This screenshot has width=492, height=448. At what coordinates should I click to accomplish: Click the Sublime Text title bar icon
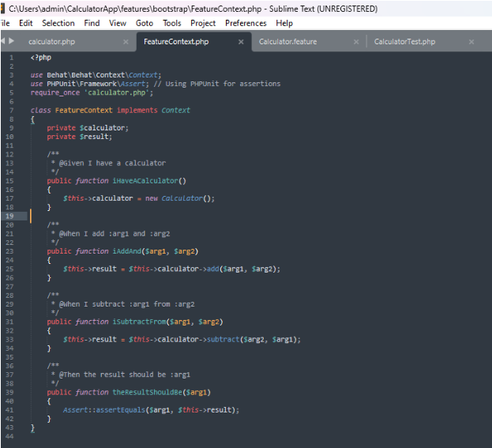[3, 9]
